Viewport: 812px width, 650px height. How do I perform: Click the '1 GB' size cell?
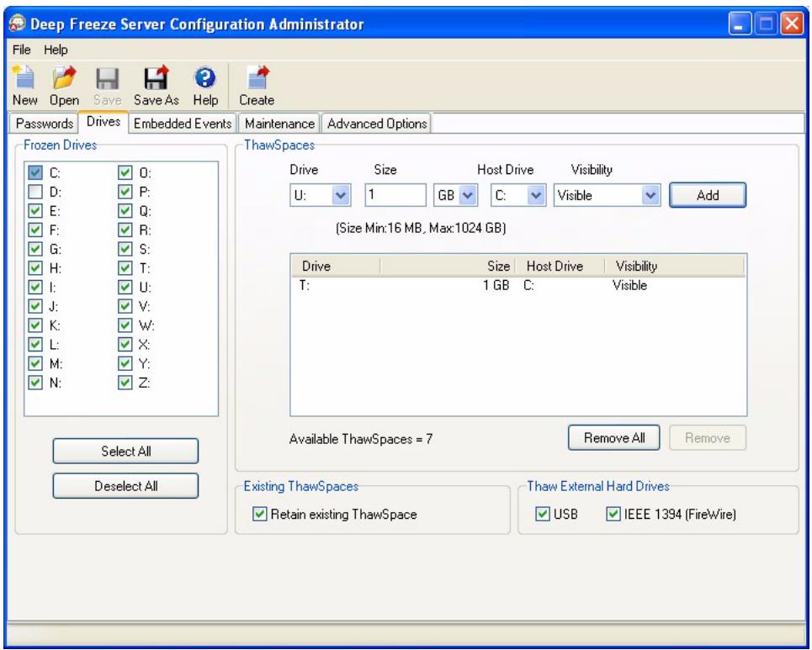pyautogui.click(x=496, y=285)
